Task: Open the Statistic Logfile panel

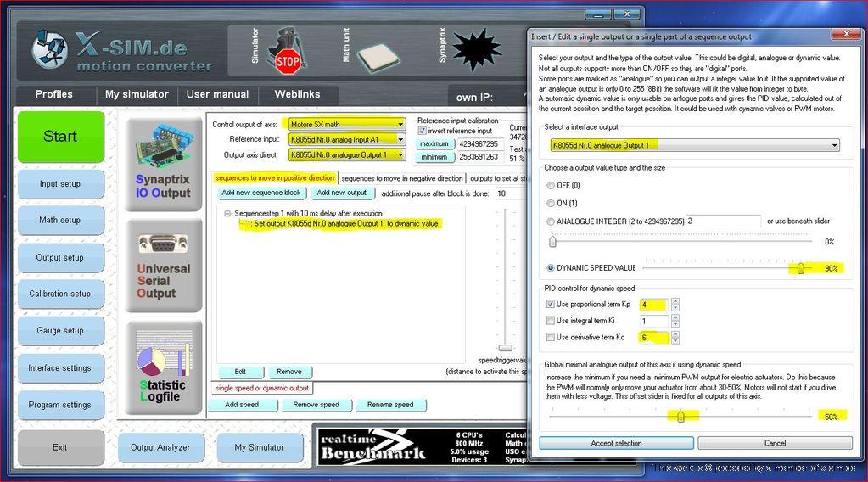Action: click(163, 367)
